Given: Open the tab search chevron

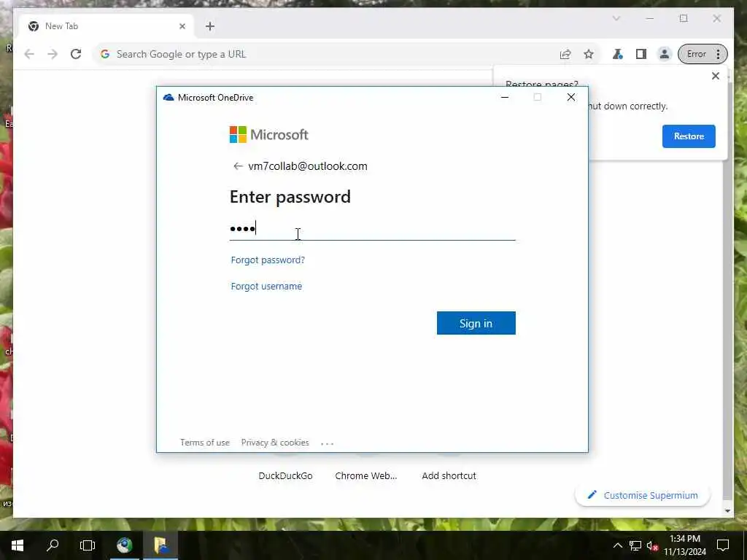Looking at the screenshot, I should (616, 18).
